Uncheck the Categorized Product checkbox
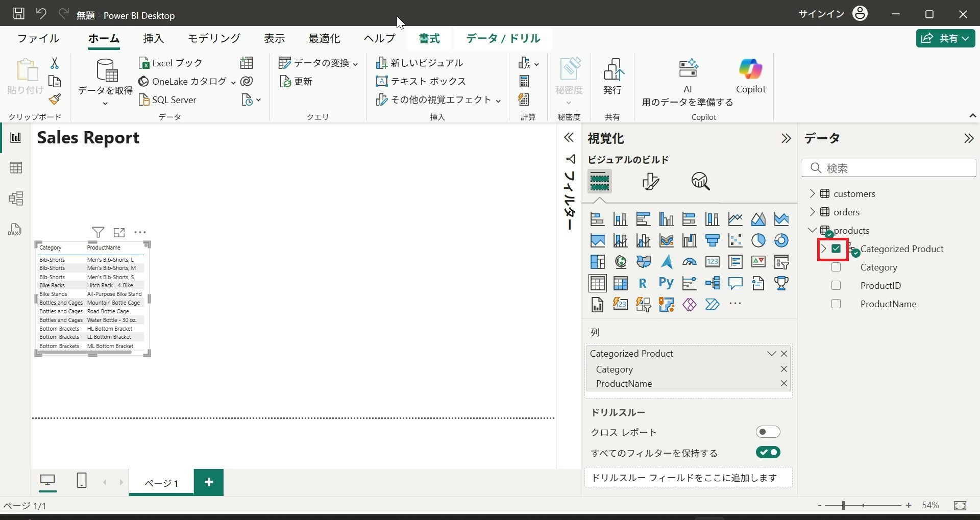 point(836,249)
